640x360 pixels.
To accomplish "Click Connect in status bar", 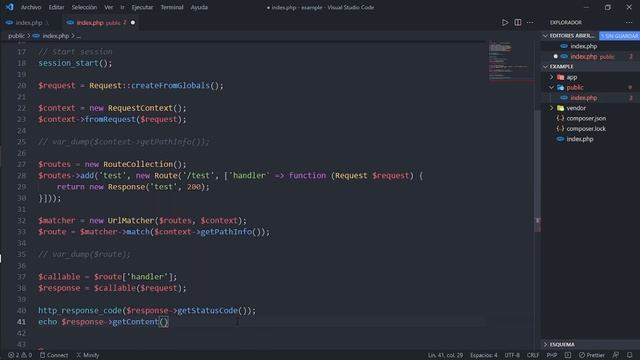I will coord(54,355).
